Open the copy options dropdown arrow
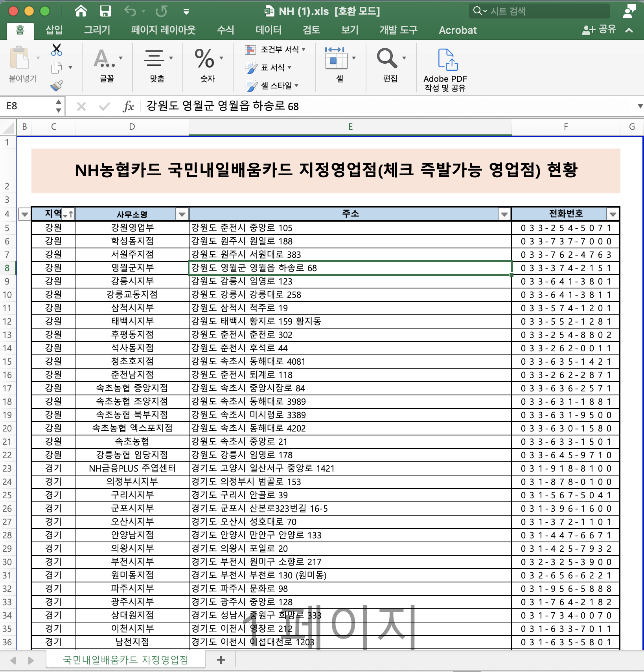Screen dimensions: 644x672 point(70,68)
